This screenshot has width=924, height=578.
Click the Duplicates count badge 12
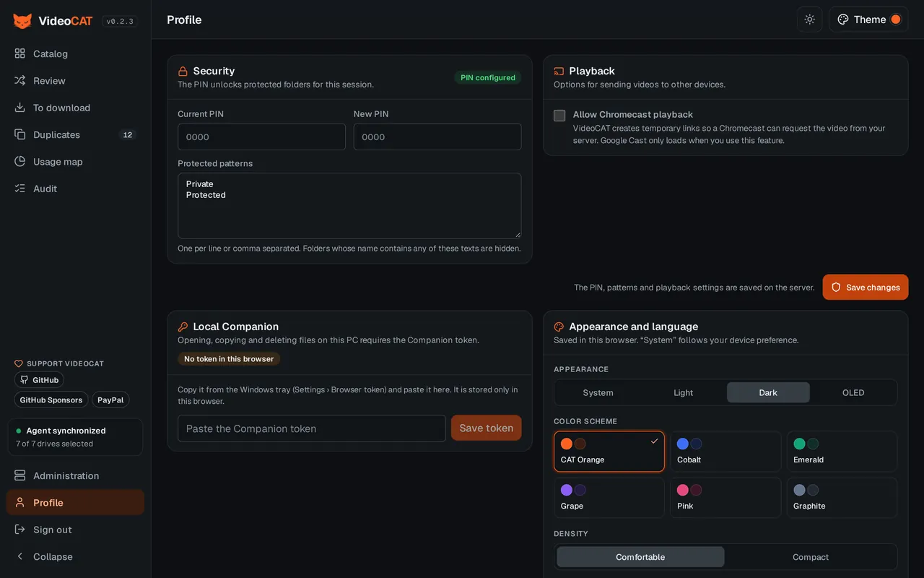pyautogui.click(x=128, y=135)
